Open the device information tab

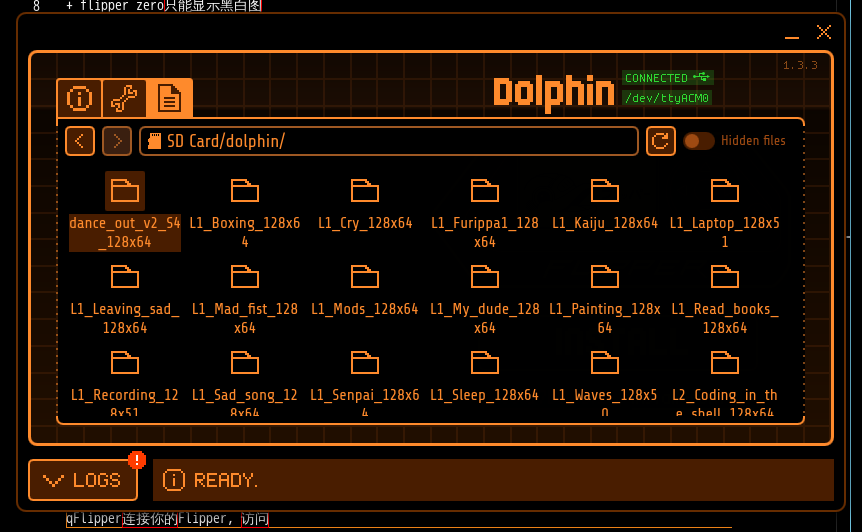80,99
